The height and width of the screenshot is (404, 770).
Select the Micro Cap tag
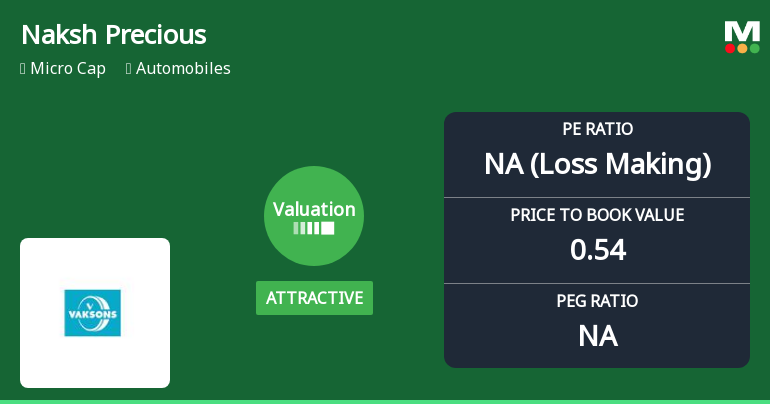[68, 69]
